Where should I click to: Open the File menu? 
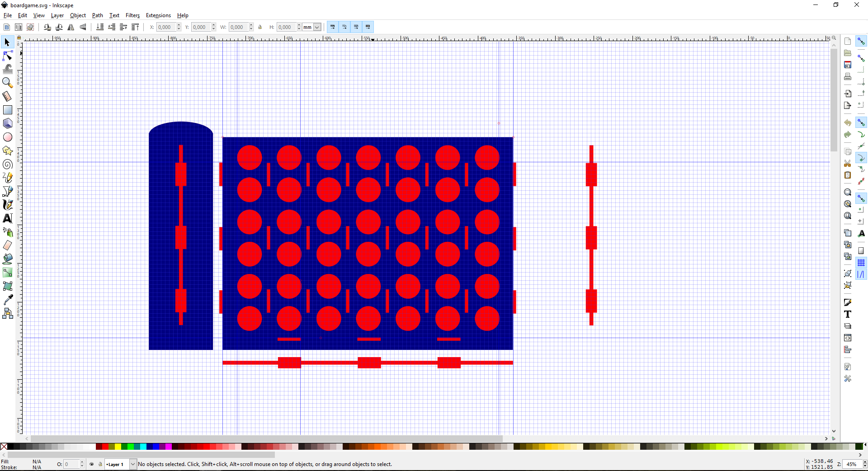coord(8,15)
